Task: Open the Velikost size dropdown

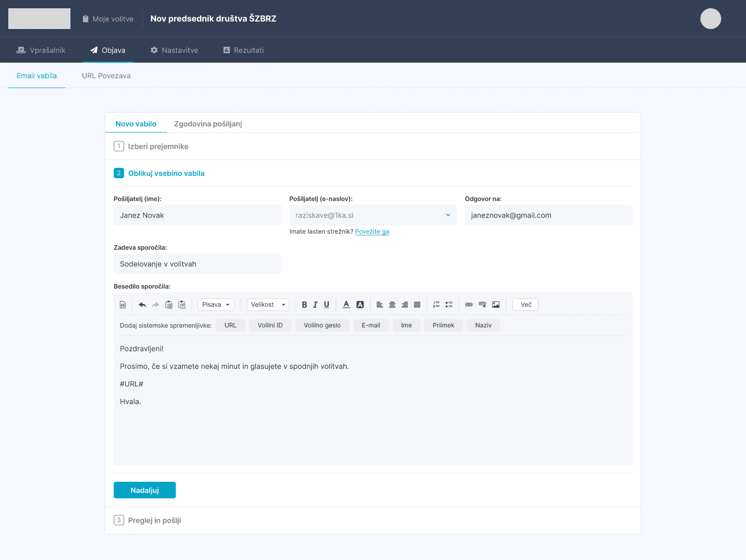Action: (x=268, y=304)
